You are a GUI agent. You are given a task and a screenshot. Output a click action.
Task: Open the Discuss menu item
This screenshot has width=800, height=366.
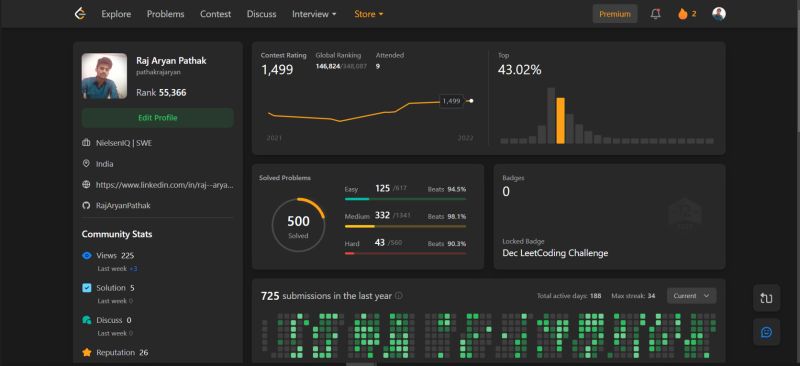(x=261, y=14)
